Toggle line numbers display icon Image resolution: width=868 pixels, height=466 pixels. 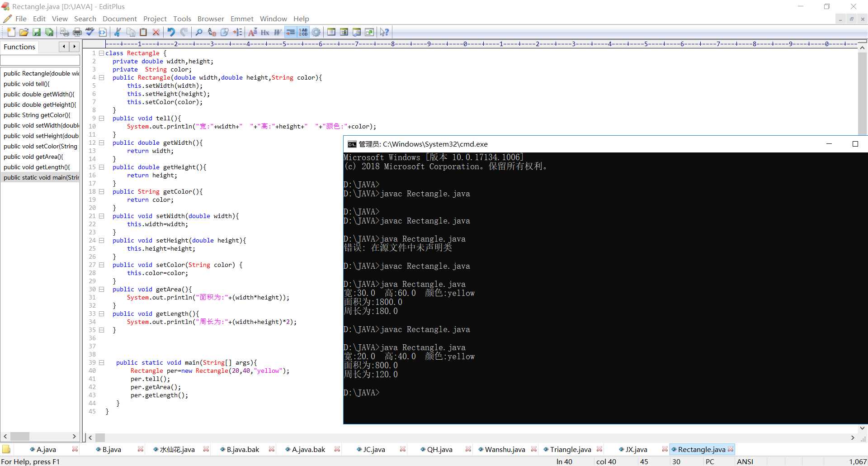[303, 32]
